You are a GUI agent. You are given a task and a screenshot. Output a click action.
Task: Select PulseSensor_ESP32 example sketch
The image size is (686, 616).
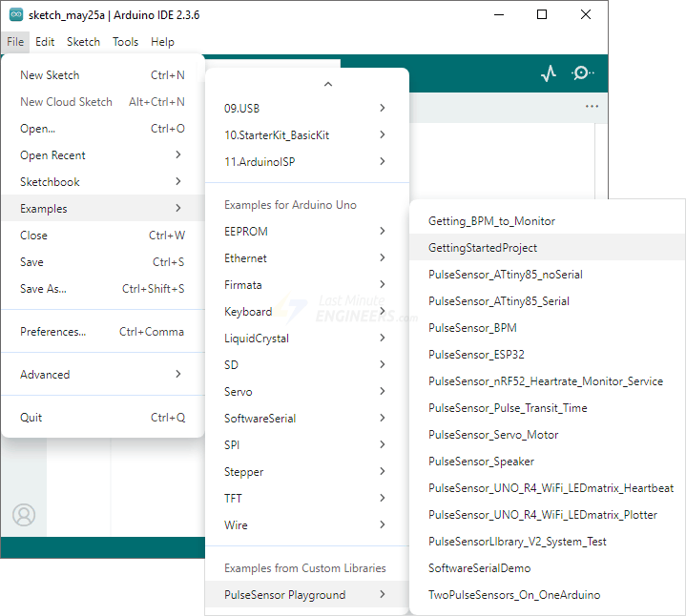[x=476, y=355]
